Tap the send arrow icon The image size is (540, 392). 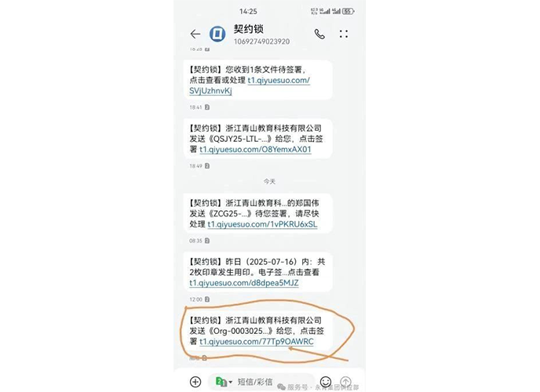(346, 381)
